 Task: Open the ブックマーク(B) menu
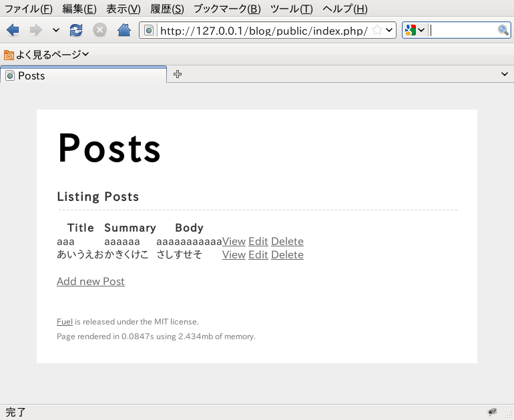(x=227, y=9)
